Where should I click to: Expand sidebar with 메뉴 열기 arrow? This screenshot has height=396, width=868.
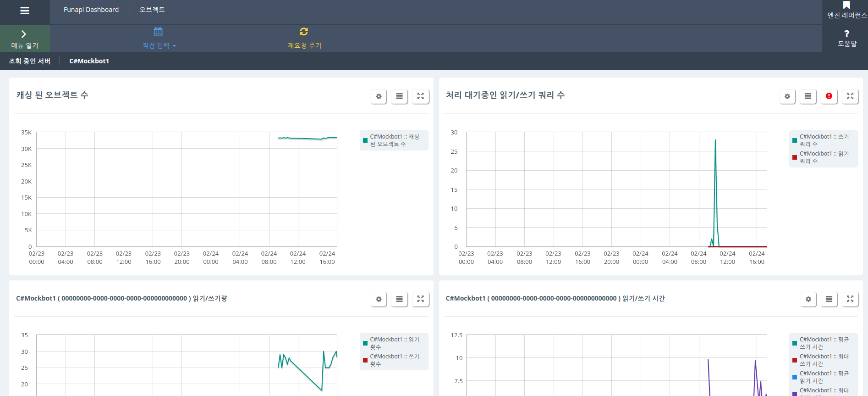click(x=25, y=39)
